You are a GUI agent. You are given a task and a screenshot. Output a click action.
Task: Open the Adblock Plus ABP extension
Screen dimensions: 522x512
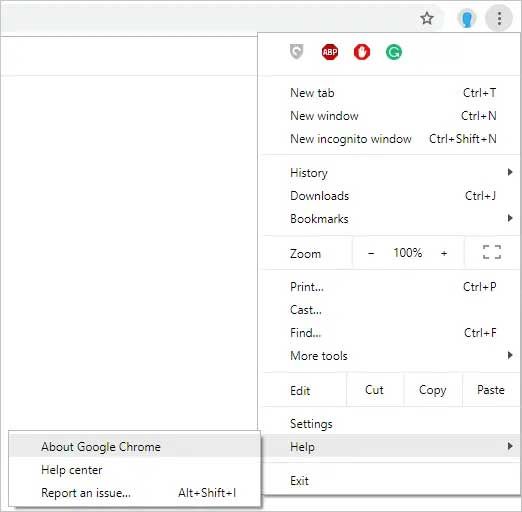(x=330, y=52)
